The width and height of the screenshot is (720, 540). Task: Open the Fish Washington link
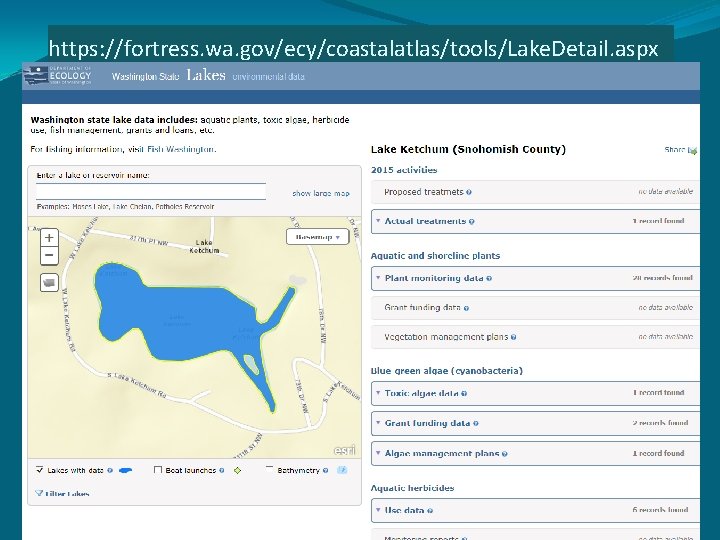(180, 149)
